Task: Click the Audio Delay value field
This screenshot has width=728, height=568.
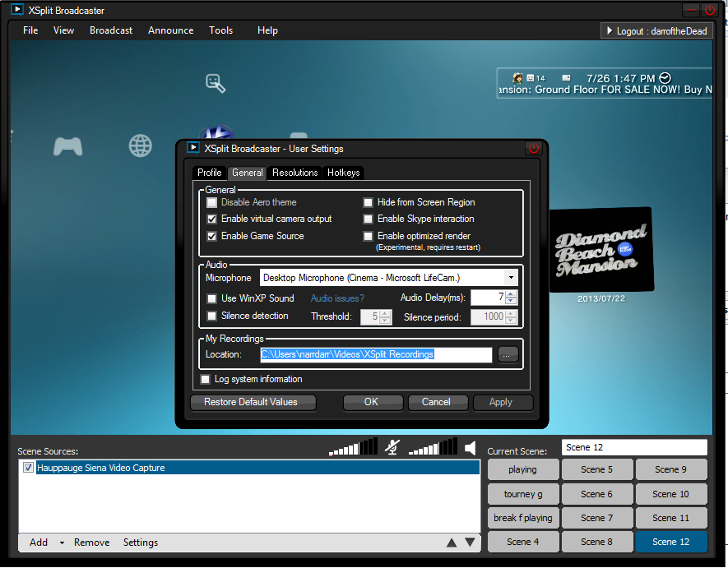Action: (488, 298)
